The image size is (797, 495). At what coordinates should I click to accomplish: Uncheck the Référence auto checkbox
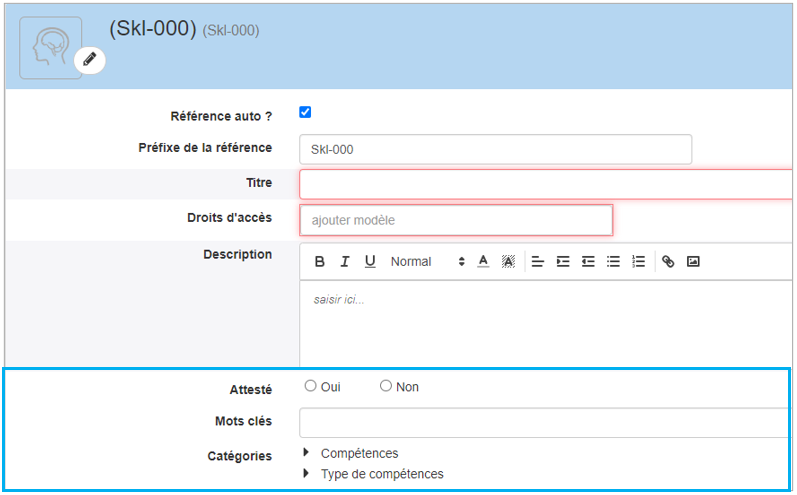(x=306, y=113)
